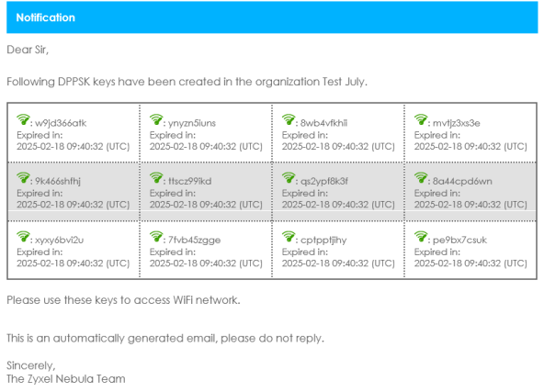Image resolution: width=544 pixels, height=392 pixels.
Task: Click WiFi icon beside key qs2ypf8k3f
Action: point(289,178)
